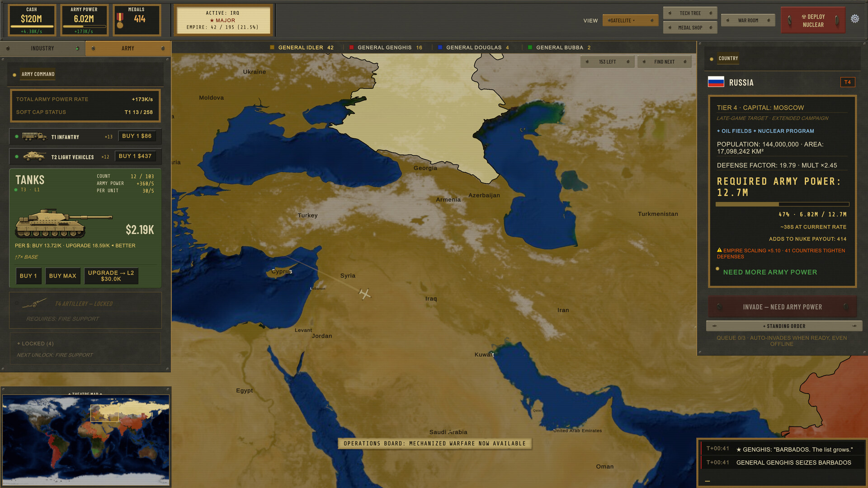Click the Soft Cap Status T1 13 / 258 value

click(x=138, y=112)
